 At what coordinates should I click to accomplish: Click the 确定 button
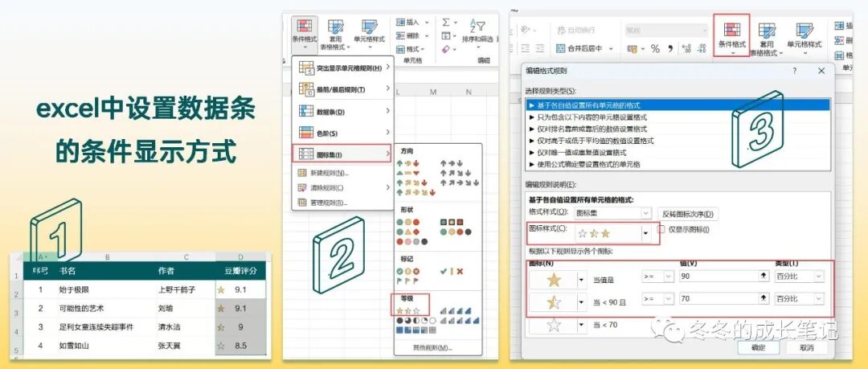tap(759, 347)
